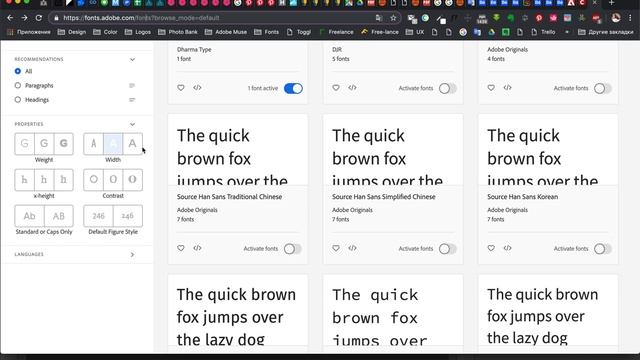Open Source Han Sans Korean family link
This screenshot has height=360, width=640.
click(x=522, y=197)
